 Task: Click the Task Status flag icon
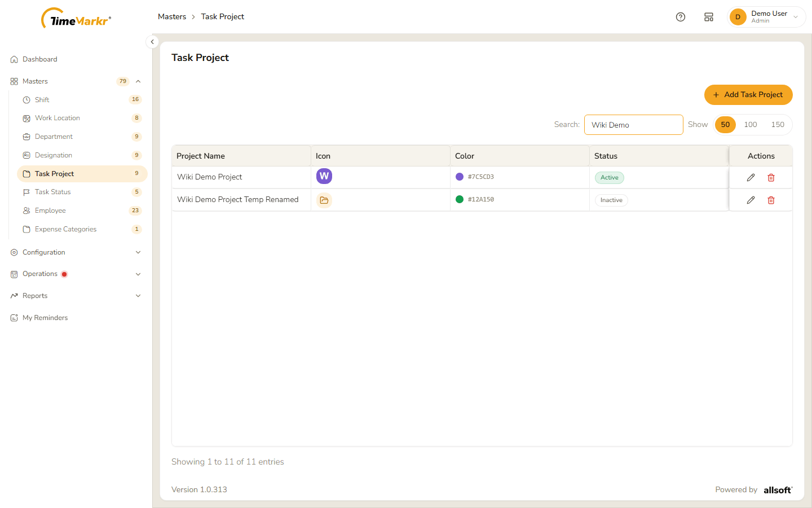pyautogui.click(x=27, y=192)
